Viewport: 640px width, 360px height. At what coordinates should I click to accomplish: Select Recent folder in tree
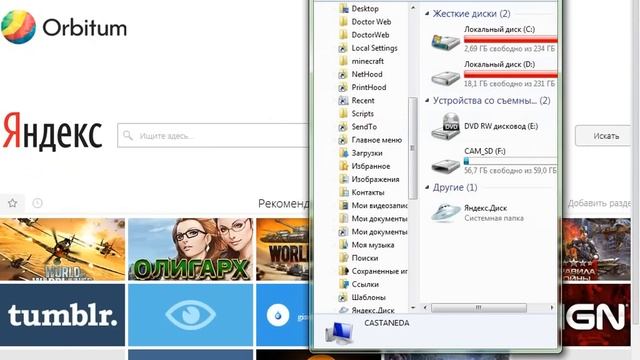coord(363,100)
